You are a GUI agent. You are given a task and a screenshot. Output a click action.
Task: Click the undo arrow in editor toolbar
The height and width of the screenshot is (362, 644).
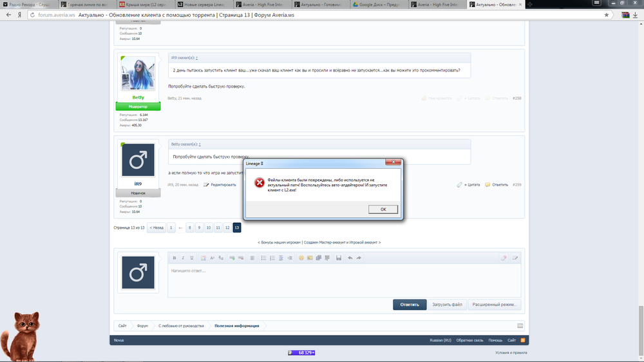350,258
